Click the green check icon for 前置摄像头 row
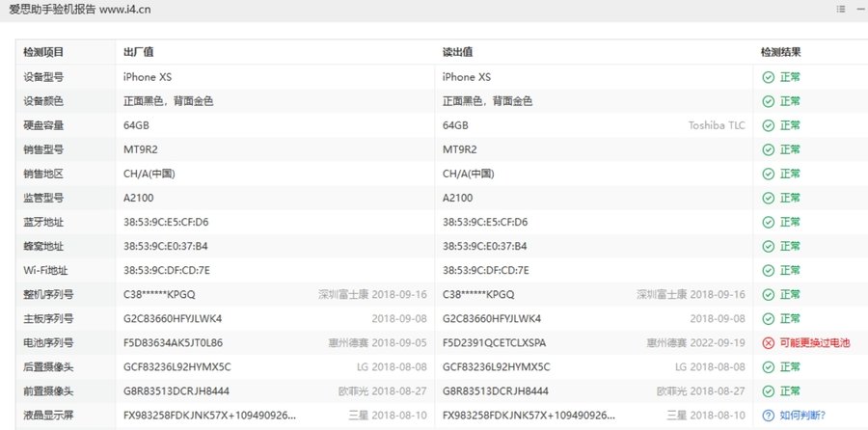Screen dimensions: 868x430 769,391
